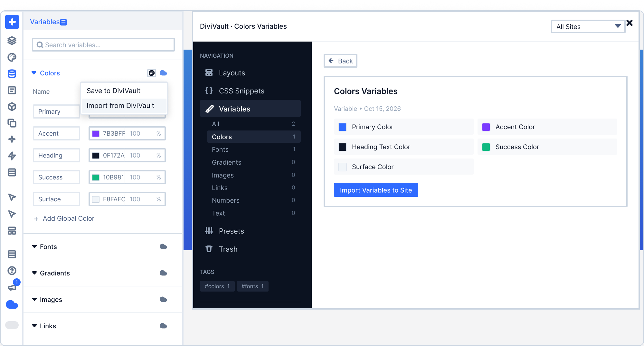The height and width of the screenshot is (346, 644).
Task: Select Gradients variables filter
Action: pos(254,162)
